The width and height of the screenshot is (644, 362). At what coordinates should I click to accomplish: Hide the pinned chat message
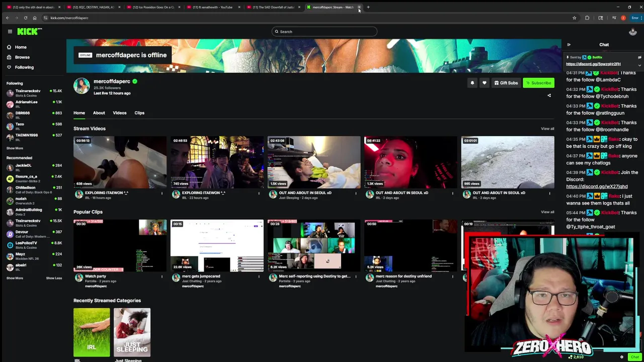pyautogui.click(x=639, y=57)
